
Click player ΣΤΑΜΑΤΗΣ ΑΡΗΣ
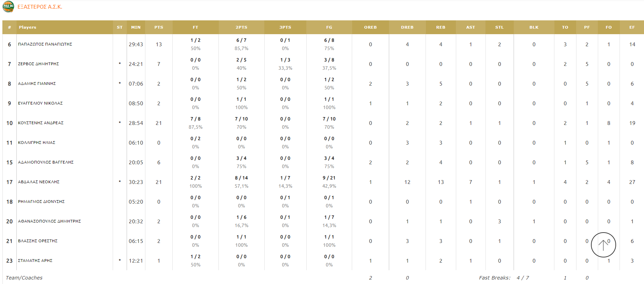pos(35,261)
